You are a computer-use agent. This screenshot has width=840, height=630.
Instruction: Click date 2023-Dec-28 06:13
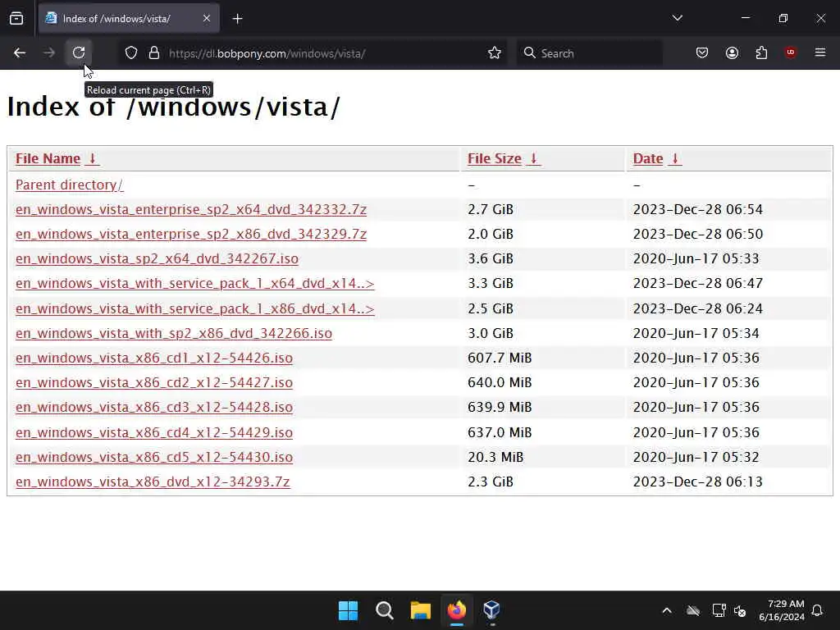[697, 482]
